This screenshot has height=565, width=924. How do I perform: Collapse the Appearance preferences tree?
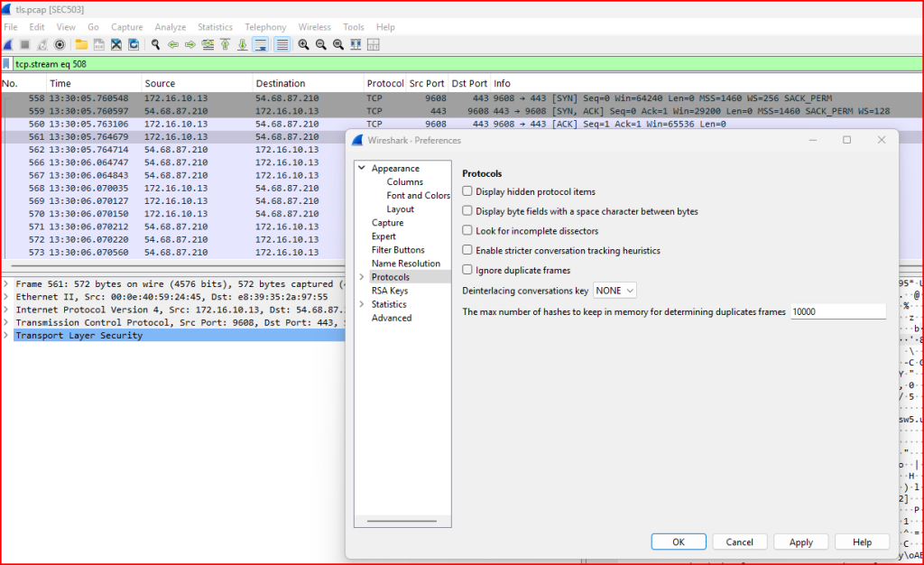click(x=362, y=168)
